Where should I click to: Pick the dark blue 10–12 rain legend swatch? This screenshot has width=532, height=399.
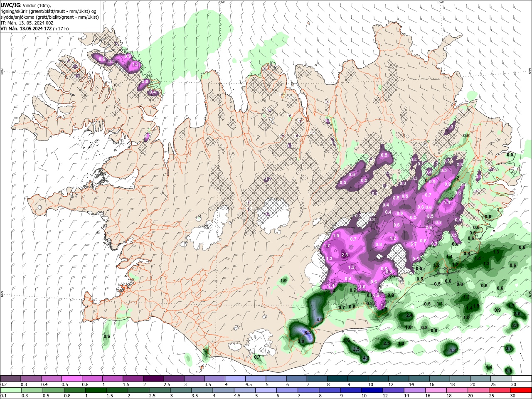(371, 390)
